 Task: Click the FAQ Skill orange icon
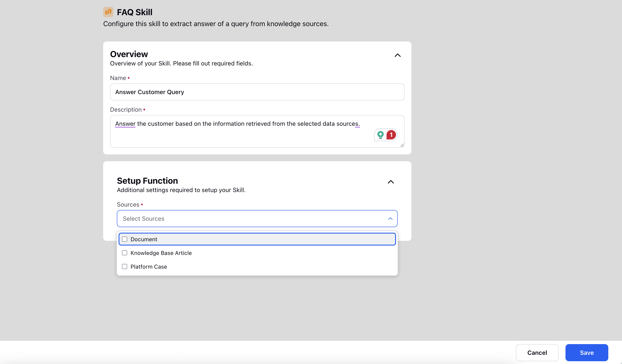108,12
